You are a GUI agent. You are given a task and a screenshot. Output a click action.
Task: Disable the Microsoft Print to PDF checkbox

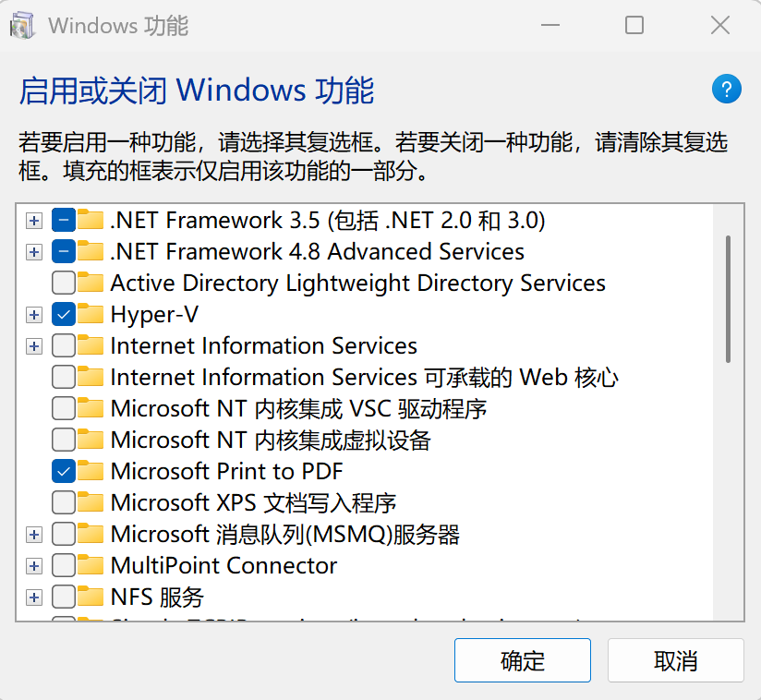[x=64, y=471]
